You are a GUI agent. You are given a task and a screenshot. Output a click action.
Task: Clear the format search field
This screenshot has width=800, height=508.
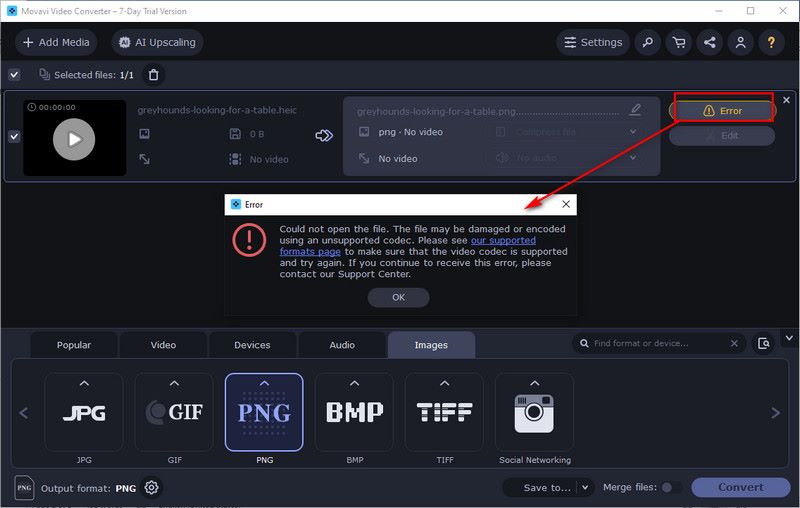pyautogui.click(x=734, y=343)
